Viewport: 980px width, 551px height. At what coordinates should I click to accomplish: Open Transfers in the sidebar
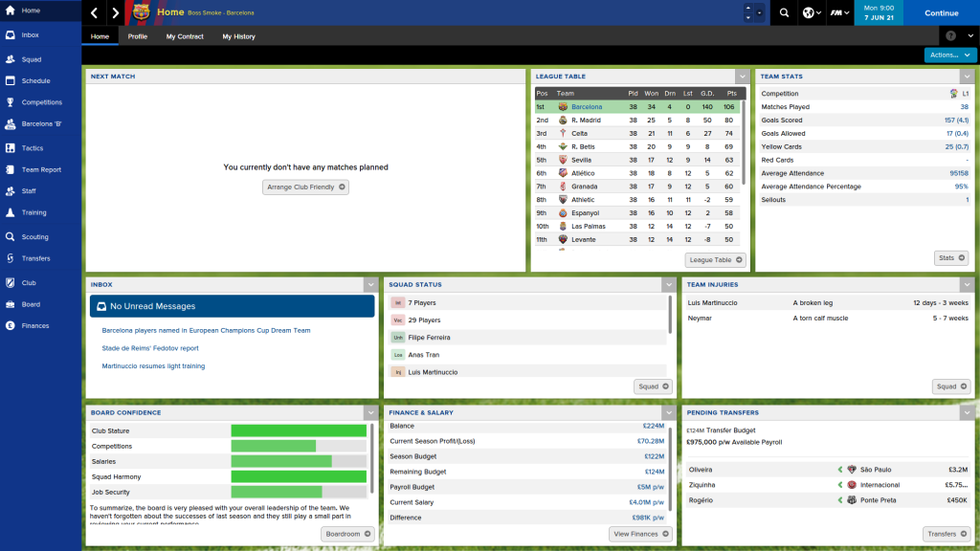(x=40, y=258)
